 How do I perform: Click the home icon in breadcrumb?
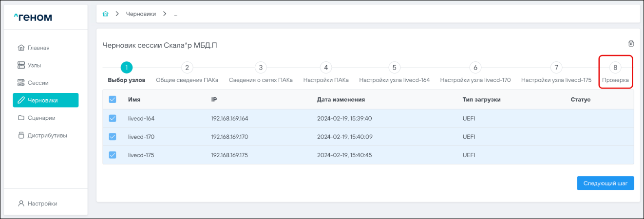tap(105, 14)
